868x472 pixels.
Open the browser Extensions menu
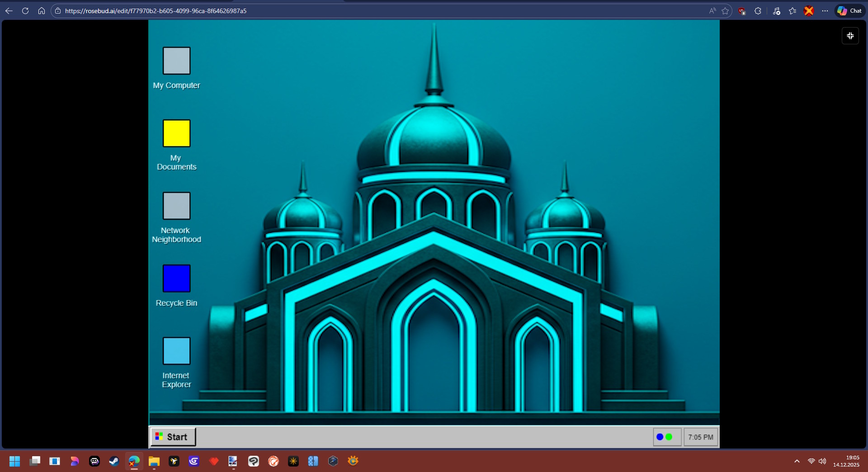click(x=758, y=11)
